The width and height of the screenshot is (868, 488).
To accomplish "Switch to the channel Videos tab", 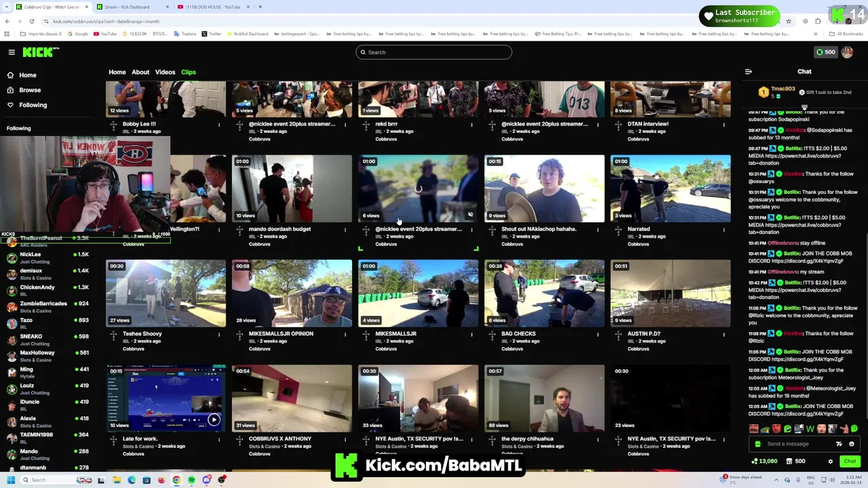I will (165, 72).
